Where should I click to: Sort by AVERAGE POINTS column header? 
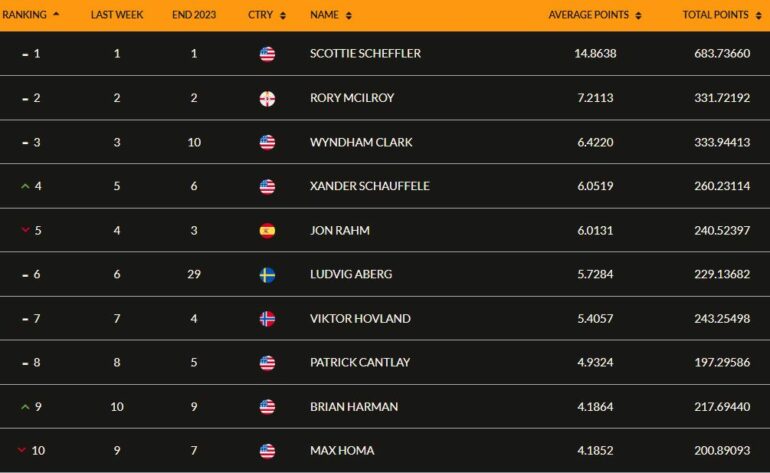coord(595,15)
